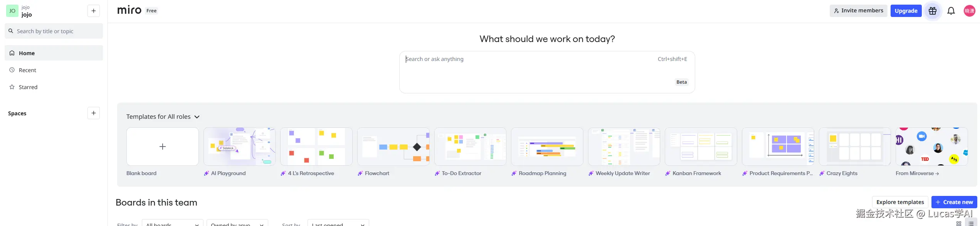Open the Starred boards section
Screen dimensions: 980x226
(x=28, y=87)
